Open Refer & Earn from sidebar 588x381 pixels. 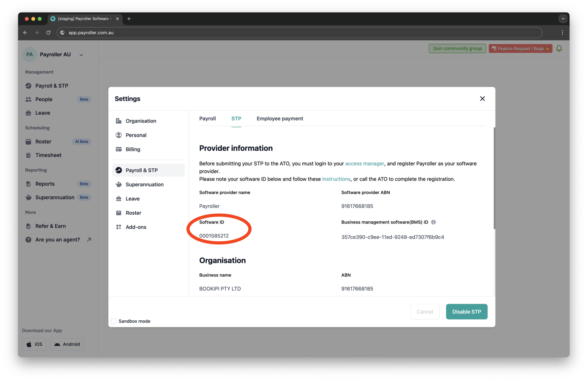(50, 226)
